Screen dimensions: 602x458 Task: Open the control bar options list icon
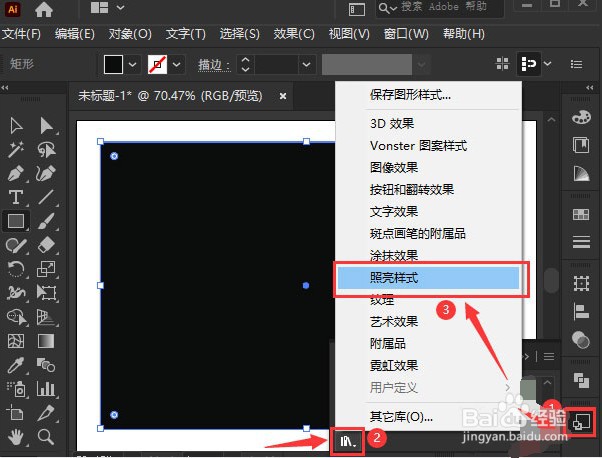[576, 64]
